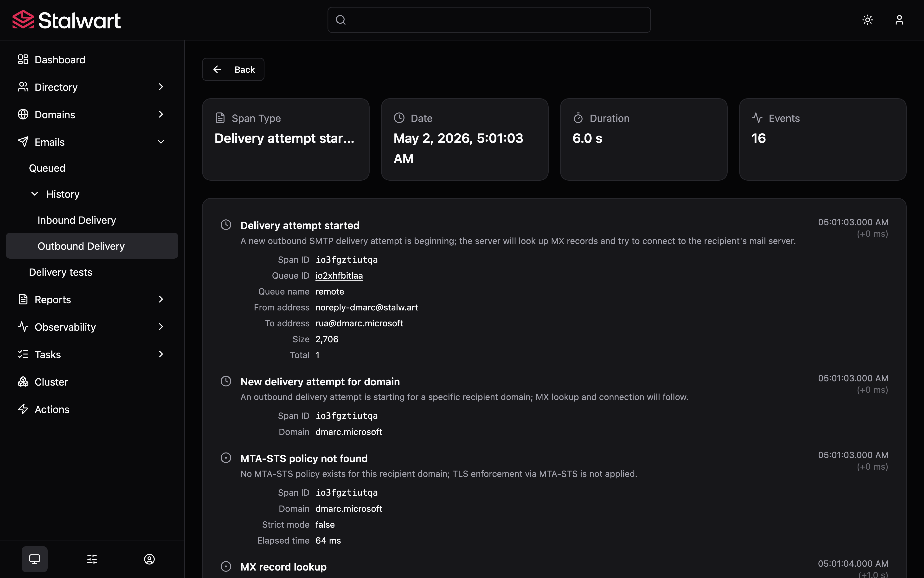
Task: Click Elapsed time value 64 ms
Action: pos(328,540)
